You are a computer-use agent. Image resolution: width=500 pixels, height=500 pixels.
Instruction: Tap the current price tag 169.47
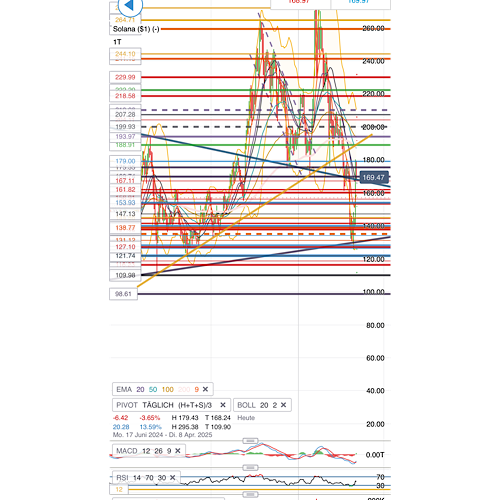pos(373,177)
